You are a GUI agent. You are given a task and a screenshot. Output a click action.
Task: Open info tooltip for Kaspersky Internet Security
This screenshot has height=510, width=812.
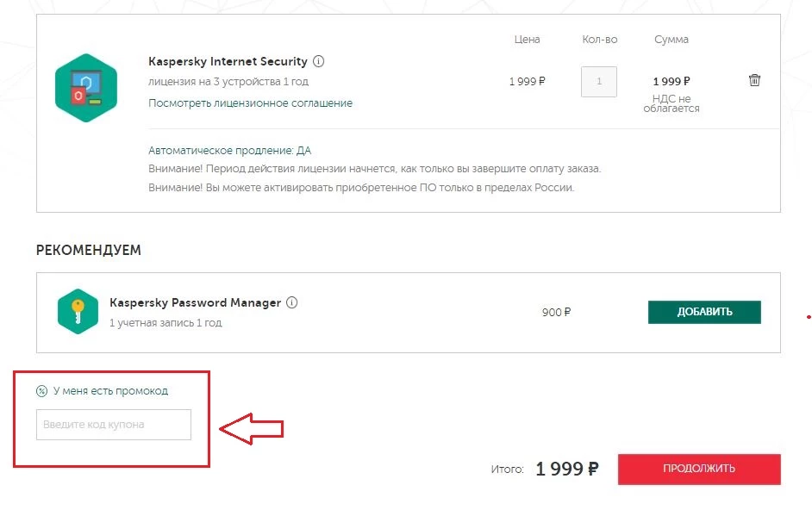pos(319,61)
